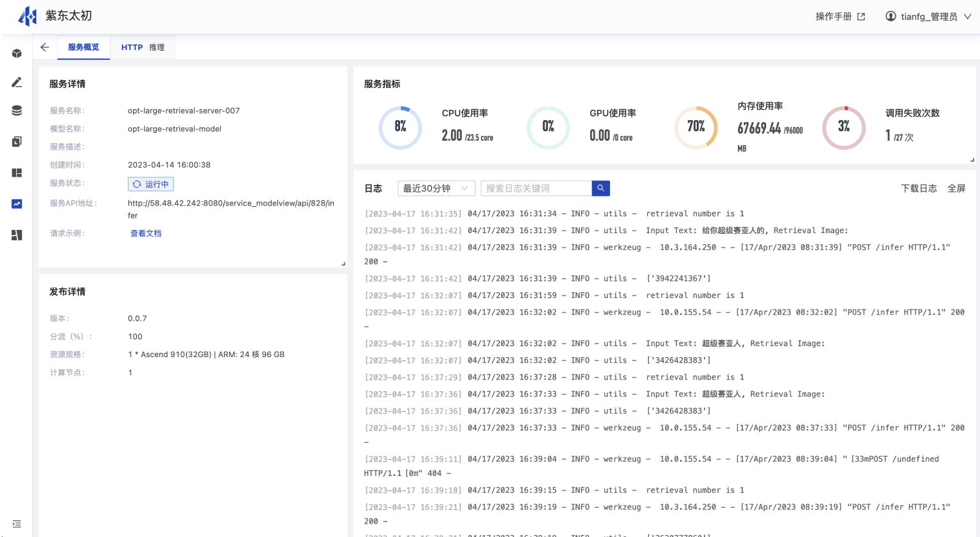This screenshot has width=980, height=537.
Task: Click 查看文档 link
Action: point(146,233)
